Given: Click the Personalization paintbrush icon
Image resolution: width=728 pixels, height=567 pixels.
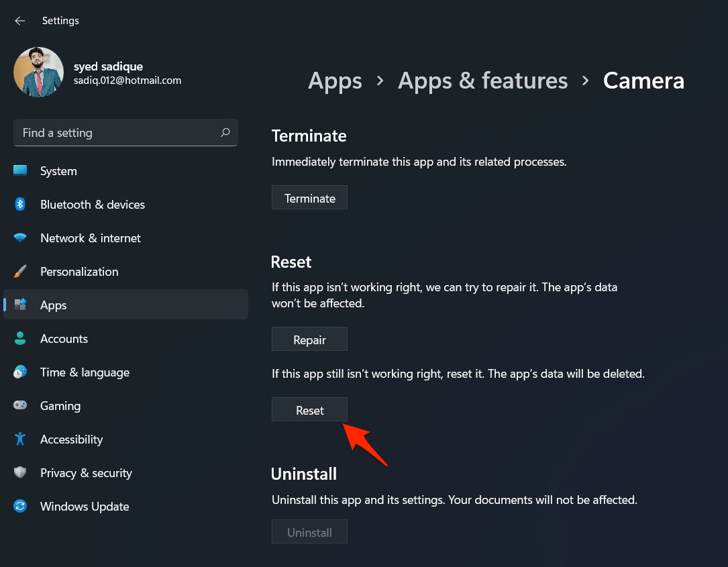Looking at the screenshot, I should tap(20, 272).
